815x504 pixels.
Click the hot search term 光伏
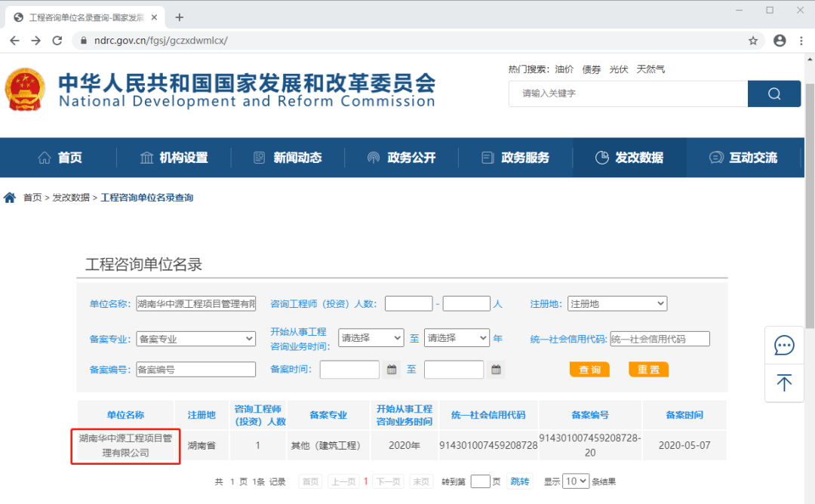point(619,69)
